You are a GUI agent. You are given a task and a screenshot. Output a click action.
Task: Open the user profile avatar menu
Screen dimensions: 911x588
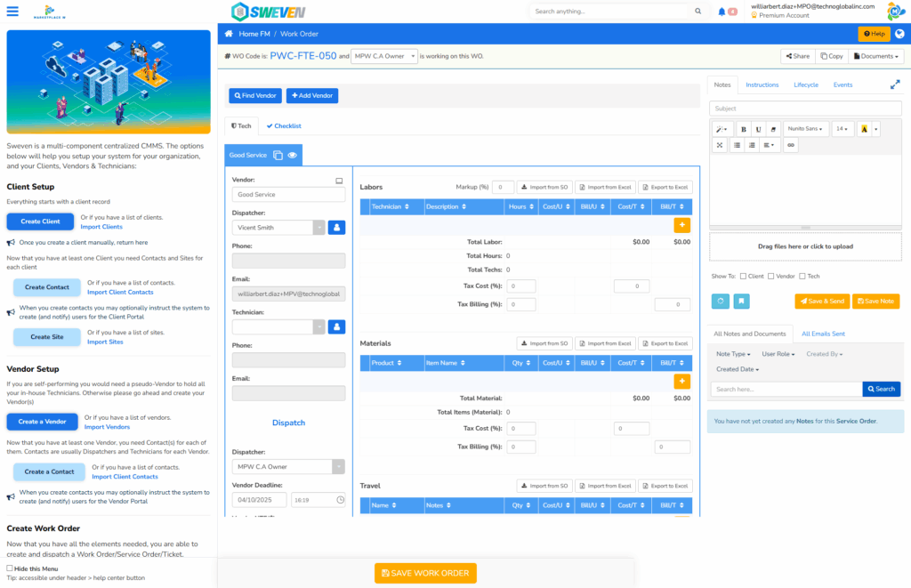point(895,11)
